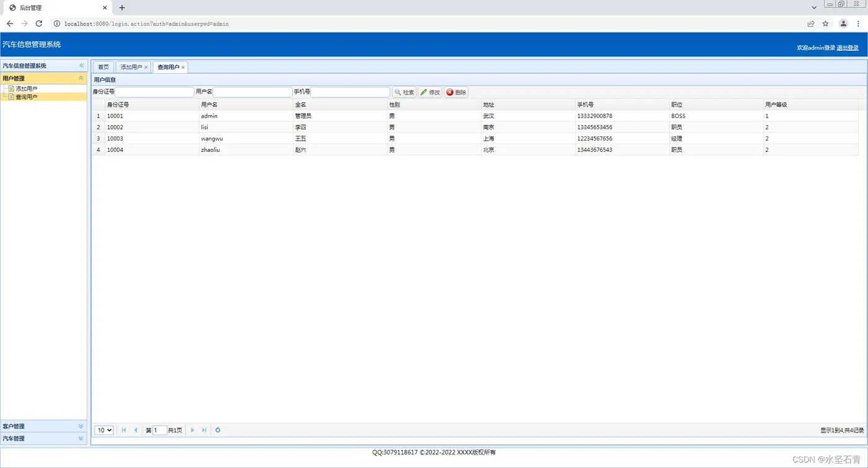Screen dimensions: 868x468
Task: Open the browser profile menu
Action: [843, 24]
